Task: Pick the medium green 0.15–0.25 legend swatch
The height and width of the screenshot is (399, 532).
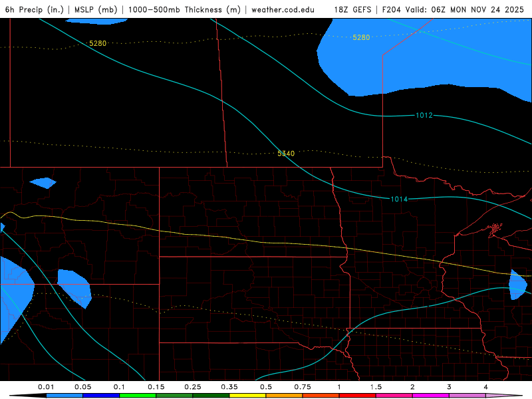Action: point(174,396)
